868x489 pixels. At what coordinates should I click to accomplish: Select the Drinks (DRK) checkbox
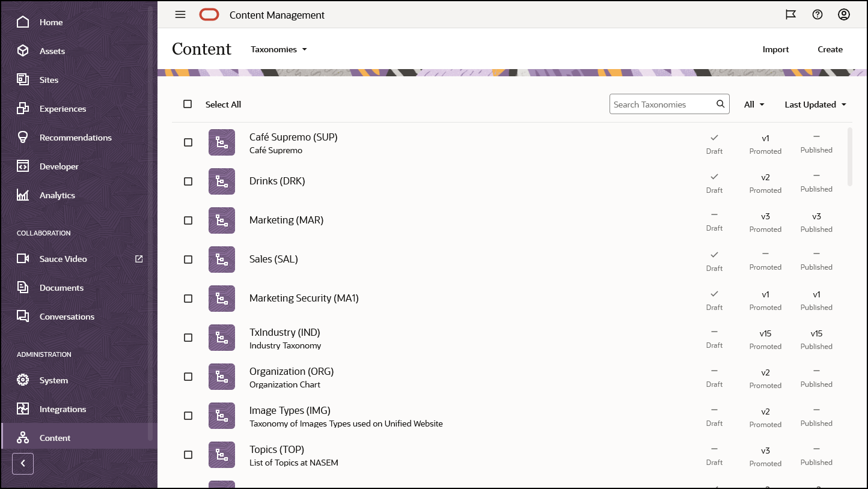pos(188,181)
